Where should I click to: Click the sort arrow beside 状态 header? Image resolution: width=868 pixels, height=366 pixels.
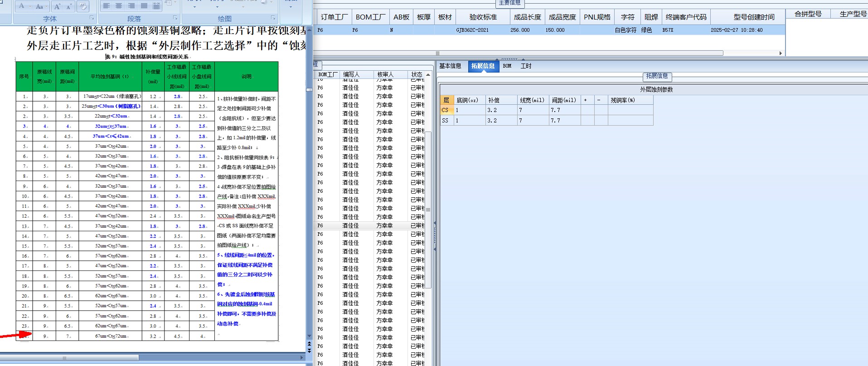[428, 74]
